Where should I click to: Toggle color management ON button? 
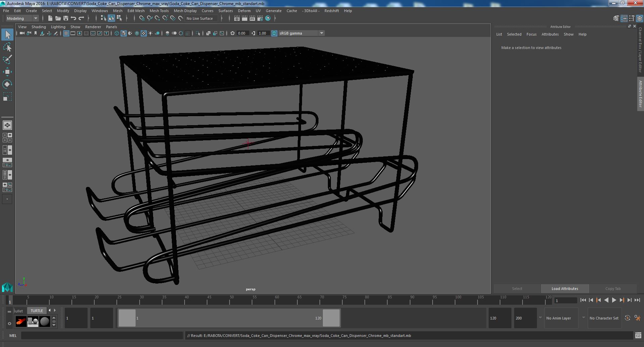pos(274,33)
